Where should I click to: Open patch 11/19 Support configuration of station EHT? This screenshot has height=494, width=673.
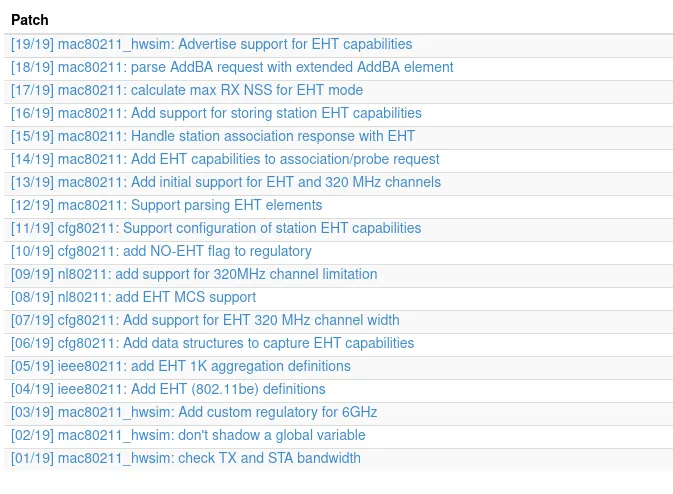pos(216,228)
